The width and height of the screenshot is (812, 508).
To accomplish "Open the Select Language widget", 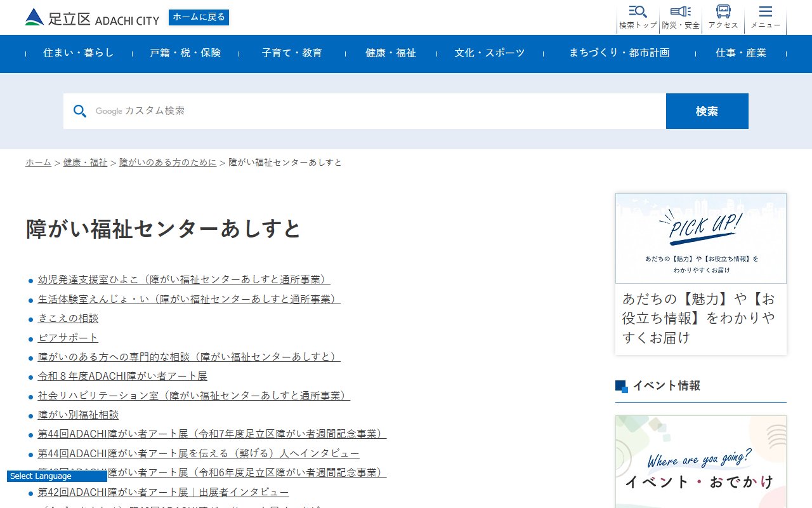I will pyautogui.click(x=57, y=476).
